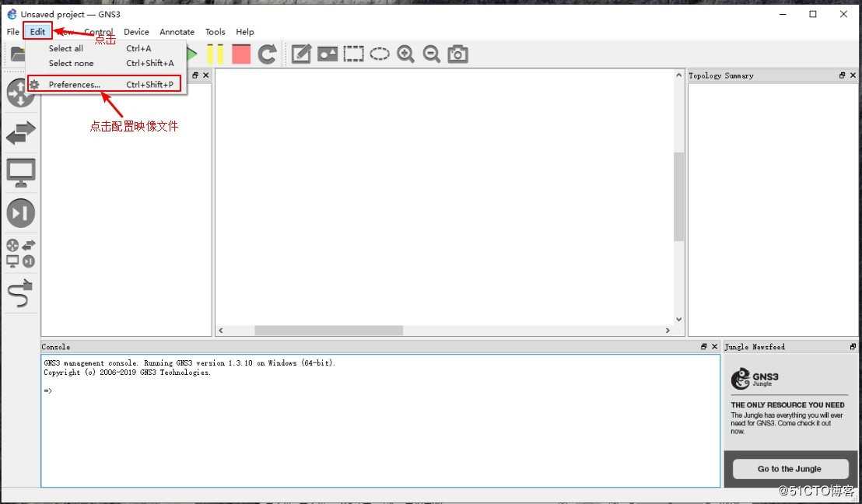
Task: Click the open project folder icon
Action: click(x=18, y=54)
